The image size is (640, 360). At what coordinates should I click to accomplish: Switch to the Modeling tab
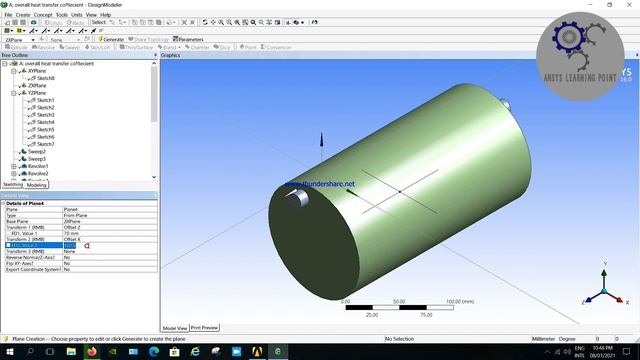(x=36, y=185)
